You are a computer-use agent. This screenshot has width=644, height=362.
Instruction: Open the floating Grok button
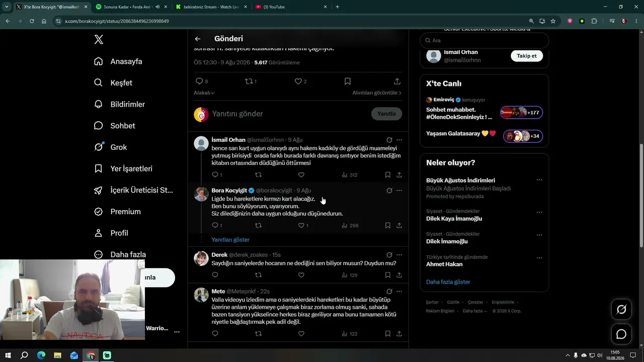pos(621,310)
